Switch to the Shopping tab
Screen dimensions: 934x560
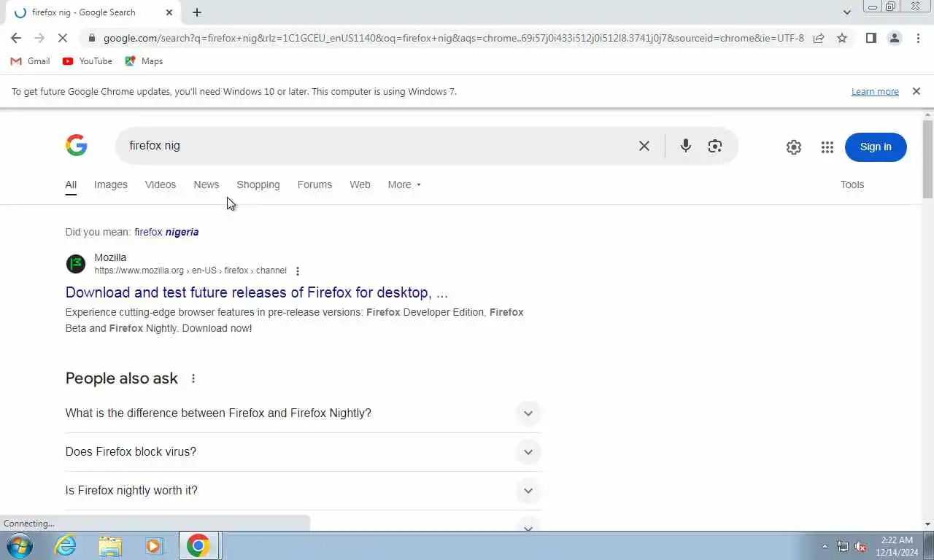coord(258,184)
